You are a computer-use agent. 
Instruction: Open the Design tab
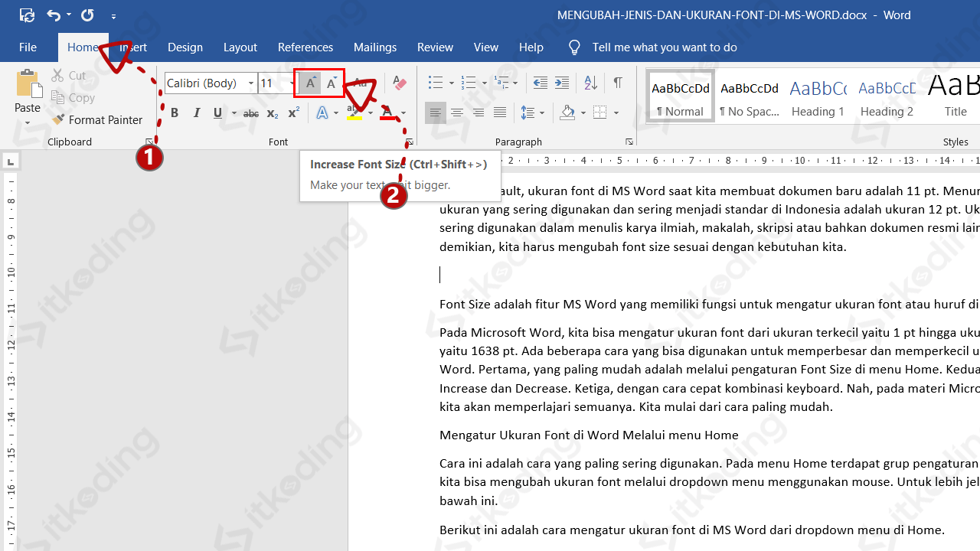pos(185,47)
